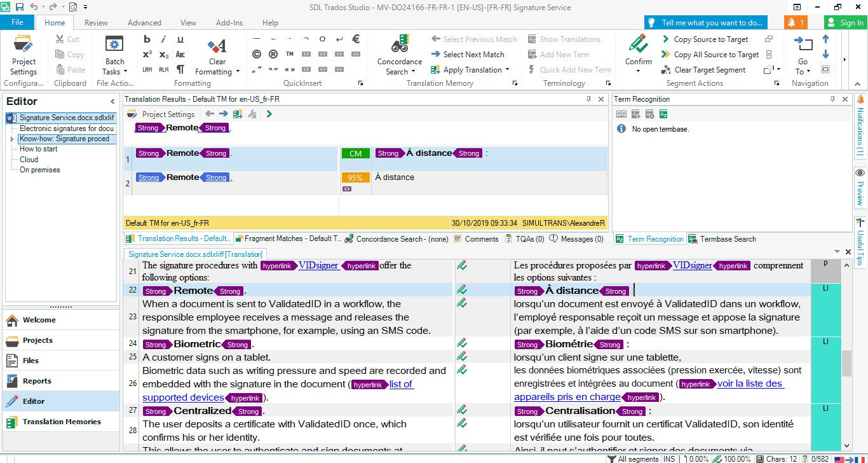Click the print preview icon in title bar
This screenshot has width=868, height=463.
[x=72, y=7]
